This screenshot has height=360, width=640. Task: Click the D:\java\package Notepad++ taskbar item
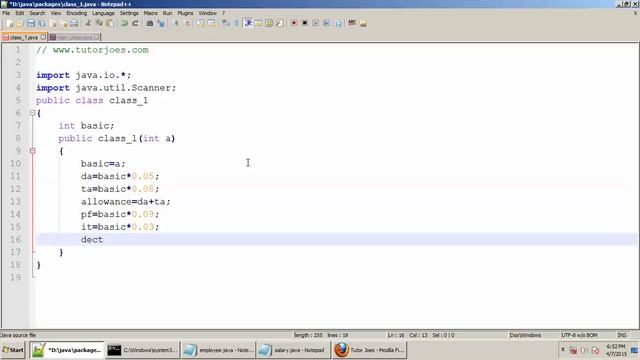67,350
